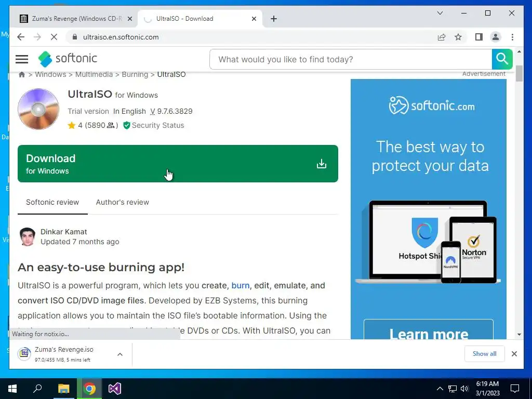Viewport: 532px width, 399px height.
Task: Click the Burning breadcrumb link
Action: point(135,74)
